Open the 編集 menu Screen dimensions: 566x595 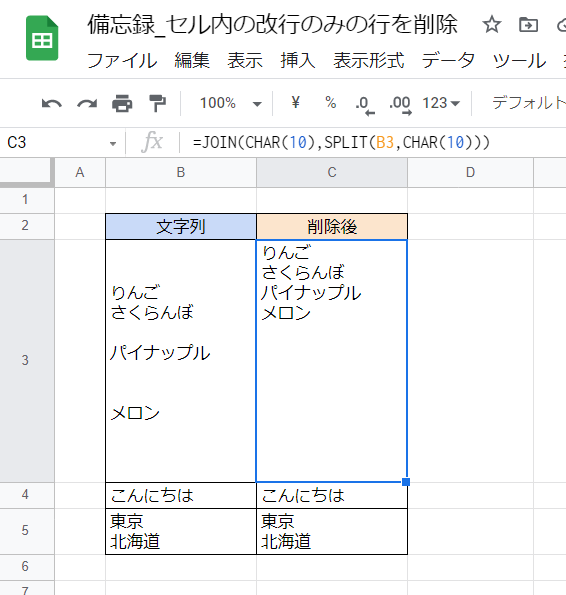(x=192, y=61)
